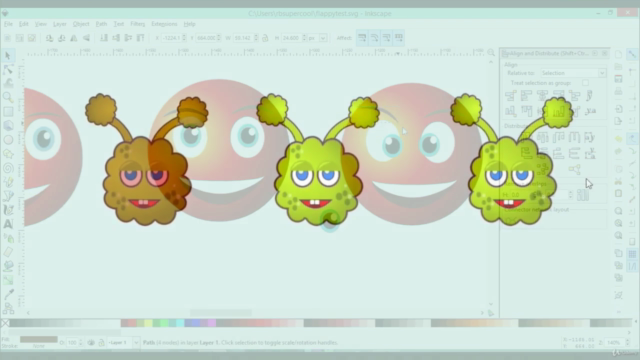Select the Connector tool
The image size is (640, 360).
(8, 309)
